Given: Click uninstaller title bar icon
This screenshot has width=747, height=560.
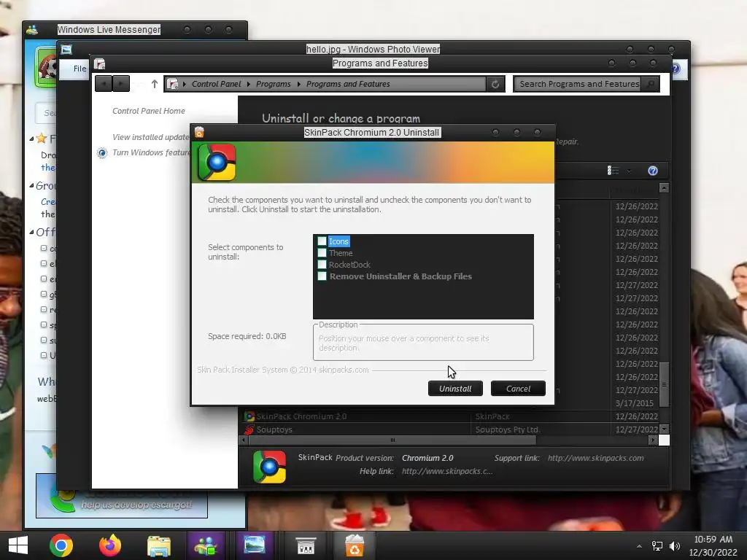Looking at the screenshot, I should pyautogui.click(x=199, y=132).
